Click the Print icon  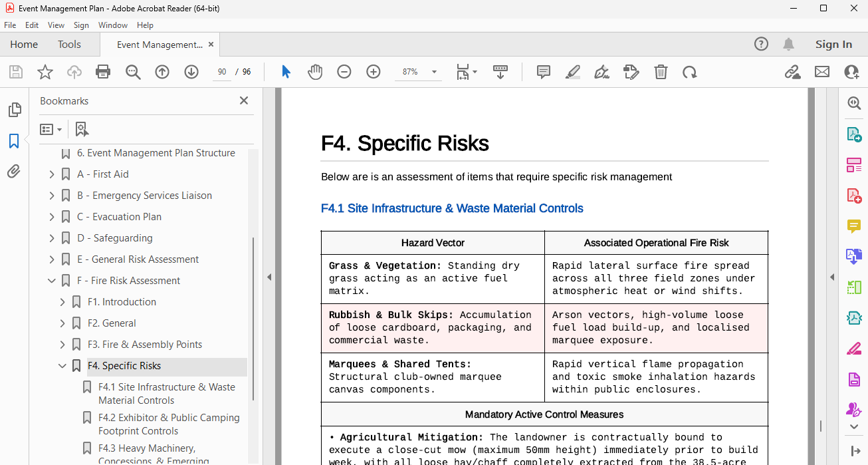point(103,72)
